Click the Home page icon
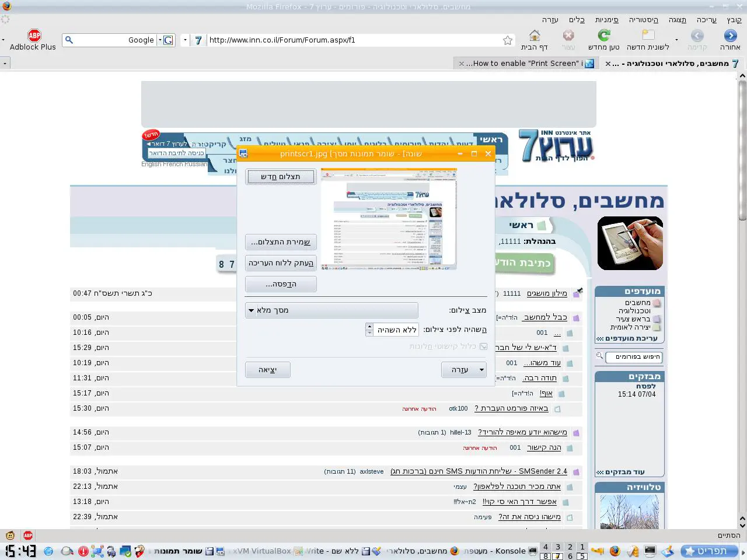747x560 pixels. pyautogui.click(x=534, y=36)
